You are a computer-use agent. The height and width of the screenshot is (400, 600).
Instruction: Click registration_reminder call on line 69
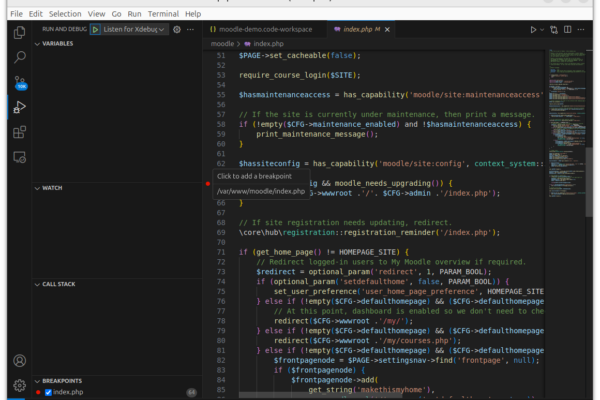tap(390, 233)
